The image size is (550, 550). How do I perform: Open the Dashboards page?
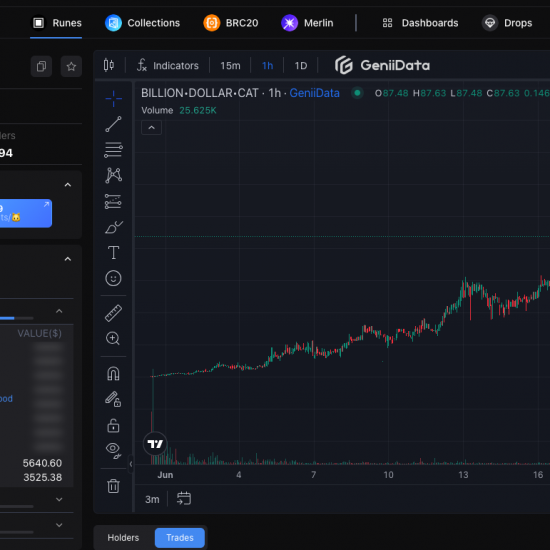pos(420,23)
